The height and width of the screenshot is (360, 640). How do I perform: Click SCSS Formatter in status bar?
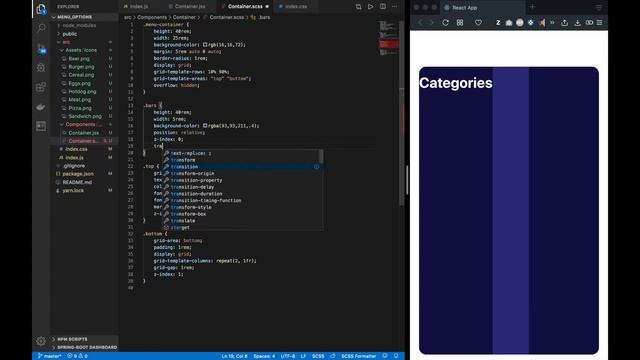pos(358,356)
